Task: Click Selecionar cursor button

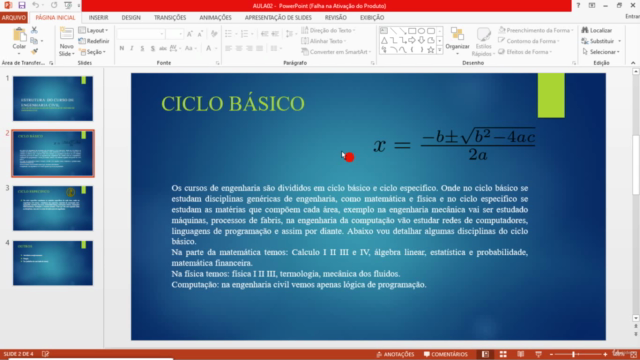Action: (600, 52)
